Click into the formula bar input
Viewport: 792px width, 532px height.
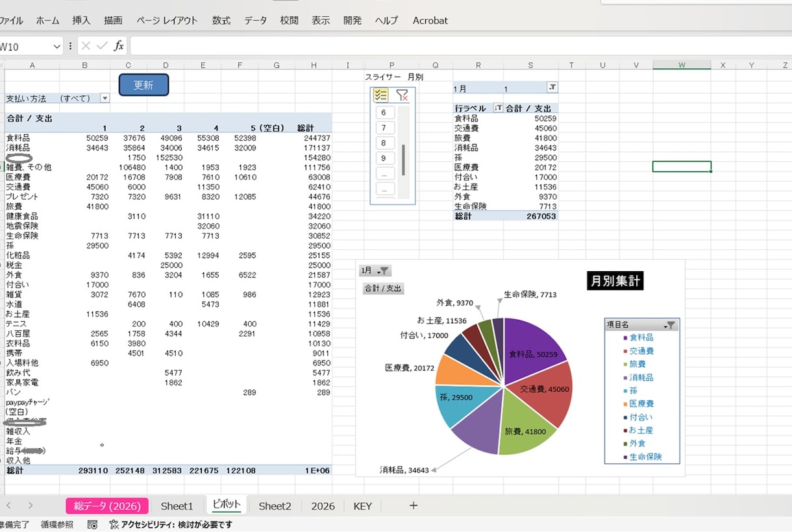coord(461,46)
